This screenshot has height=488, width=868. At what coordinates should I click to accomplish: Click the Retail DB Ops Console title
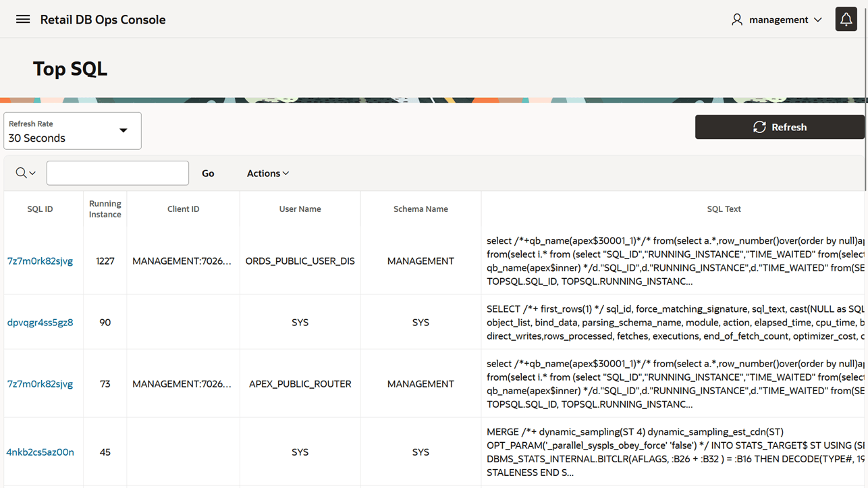[x=103, y=20]
